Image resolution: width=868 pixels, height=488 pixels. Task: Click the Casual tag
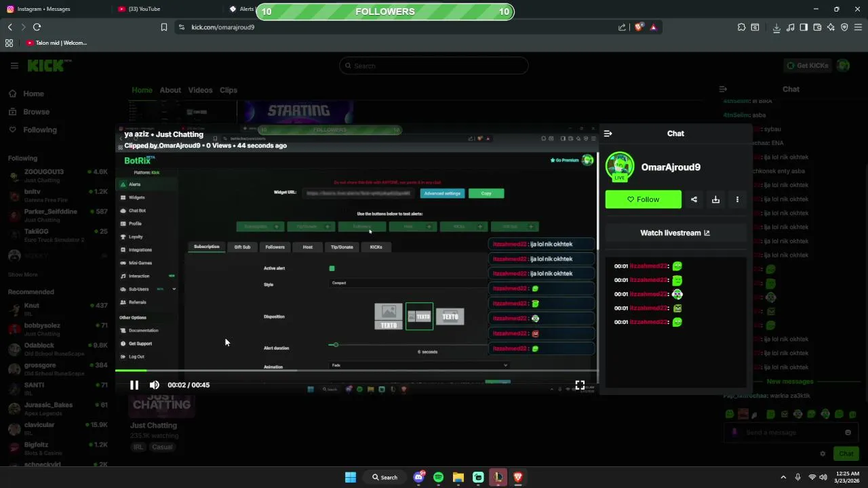(x=162, y=447)
